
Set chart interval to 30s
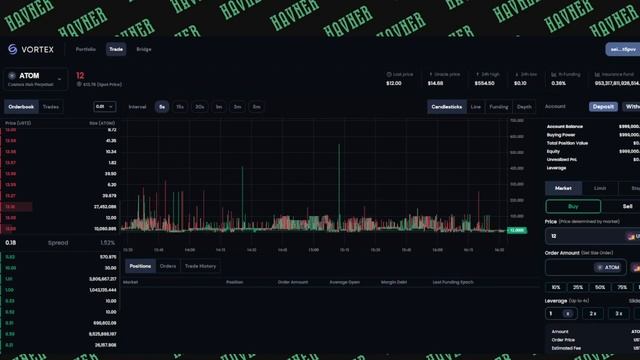[x=200, y=107]
